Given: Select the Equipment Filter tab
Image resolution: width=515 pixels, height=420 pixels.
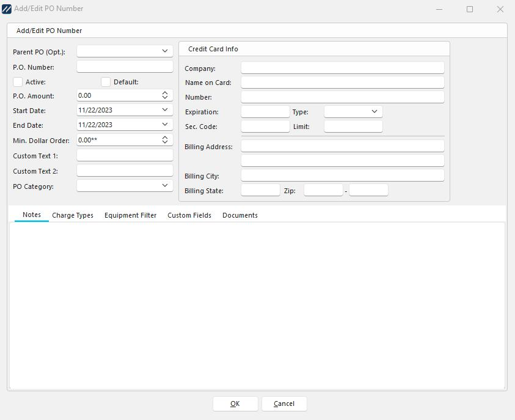Looking at the screenshot, I should 130,215.
